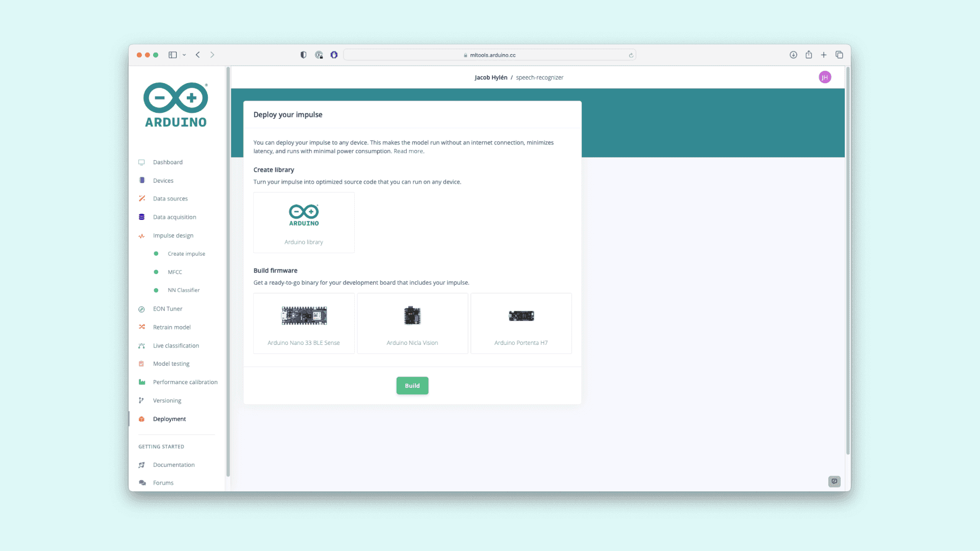Image resolution: width=980 pixels, height=551 pixels.
Task: Reload the page with refresh icon
Action: coord(631,55)
